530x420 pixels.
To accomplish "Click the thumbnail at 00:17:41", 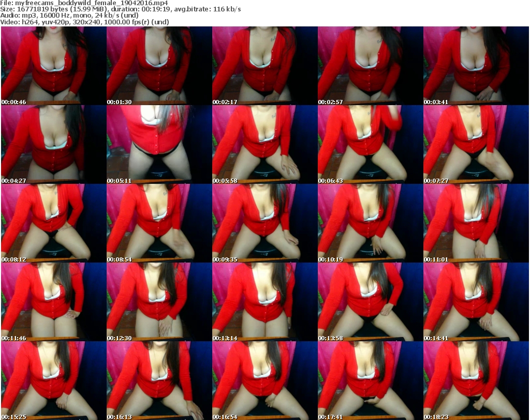I will point(370,381).
